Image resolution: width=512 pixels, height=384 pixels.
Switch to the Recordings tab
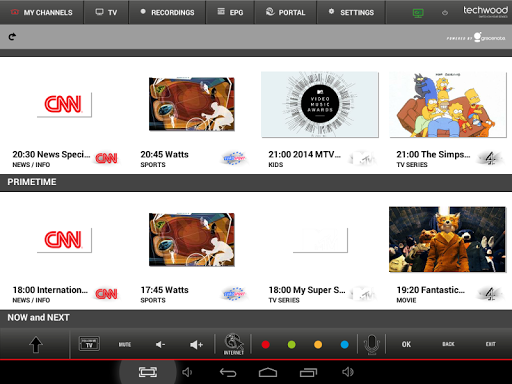pyautogui.click(x=167, y=12)
